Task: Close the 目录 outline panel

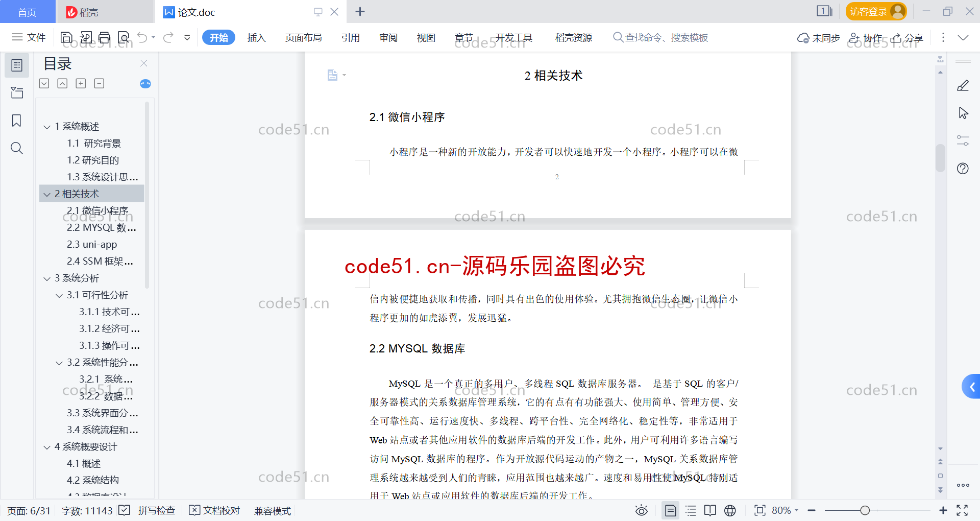Action: coord(143,63)
